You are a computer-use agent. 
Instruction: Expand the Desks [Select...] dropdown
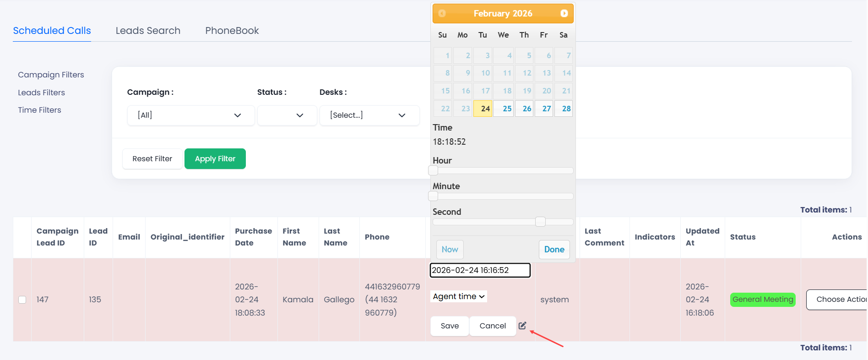[x=369, y=115]
